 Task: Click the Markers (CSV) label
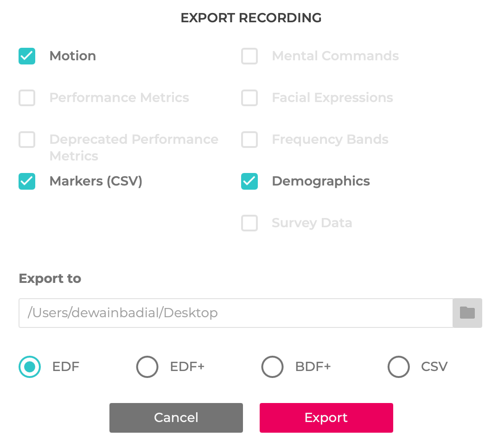[x=96, y=181]
